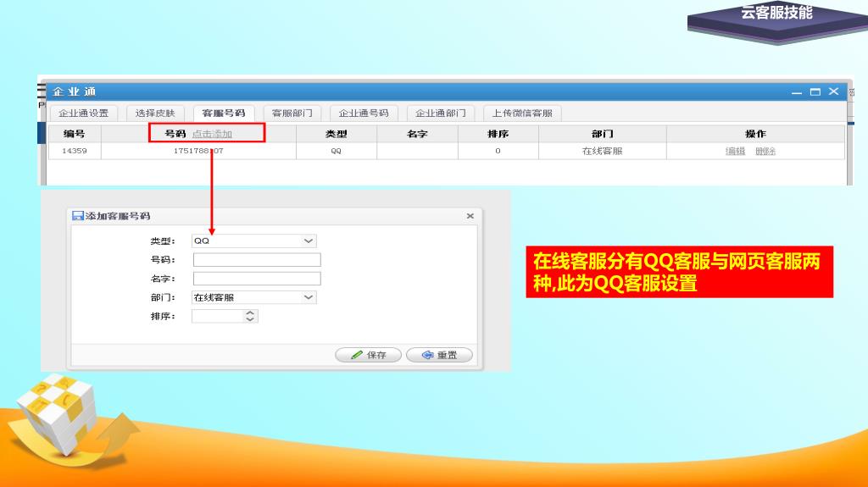868x487 pixels.
Task: Click the 排序 column header
Action: click(498, 134)
